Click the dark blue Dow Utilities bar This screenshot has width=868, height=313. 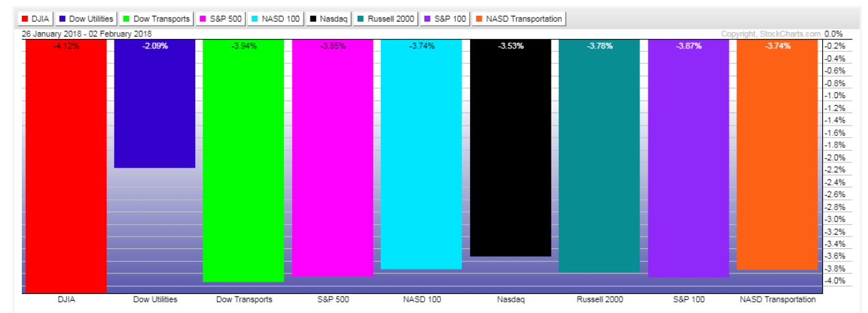(x=154, y=103)
